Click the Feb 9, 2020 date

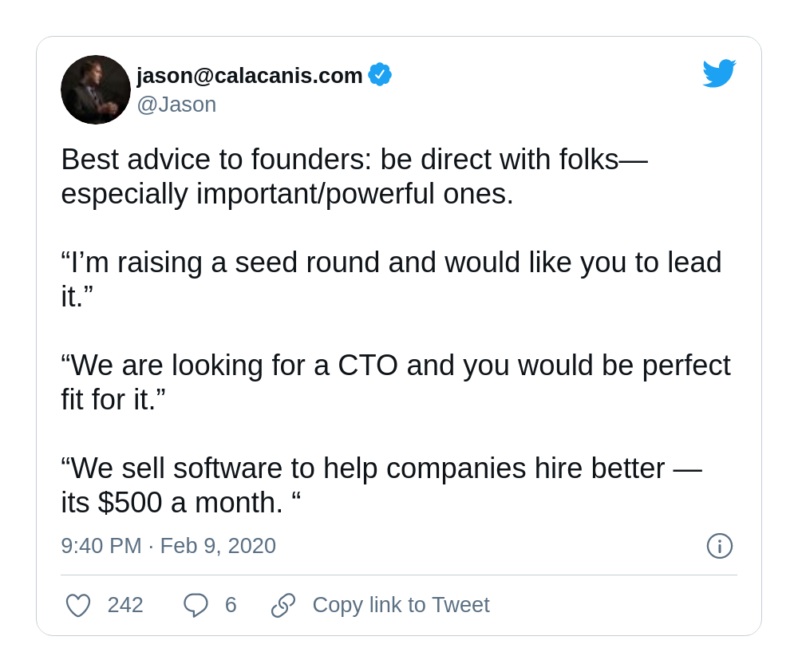218,546
